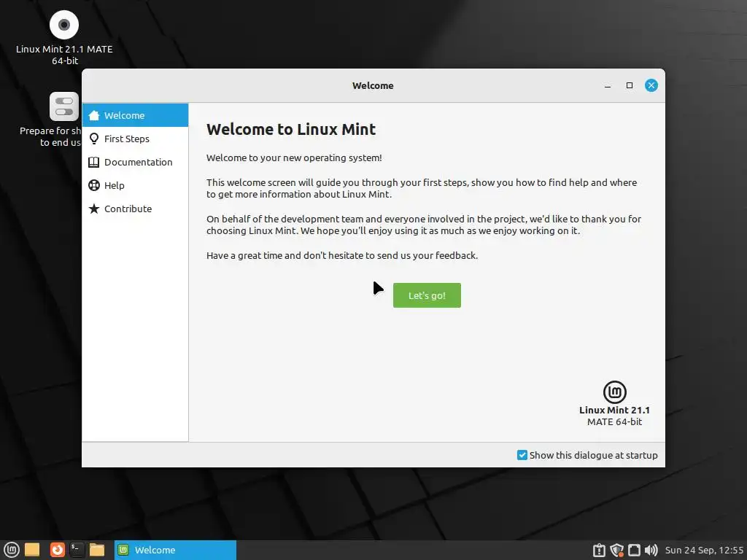The height and width of the screenshot is (560, 747).
Task: Select the Welcome window in the taskbar
Action: point(175,550)
